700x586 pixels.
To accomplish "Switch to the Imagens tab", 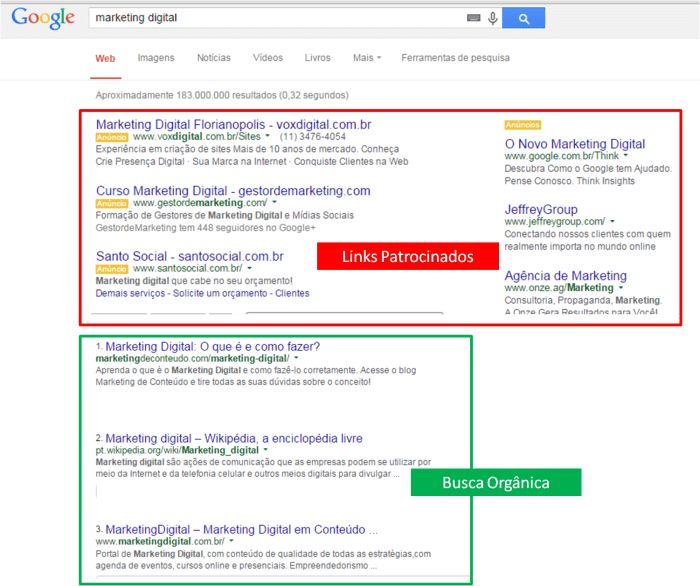I will 156,58.
